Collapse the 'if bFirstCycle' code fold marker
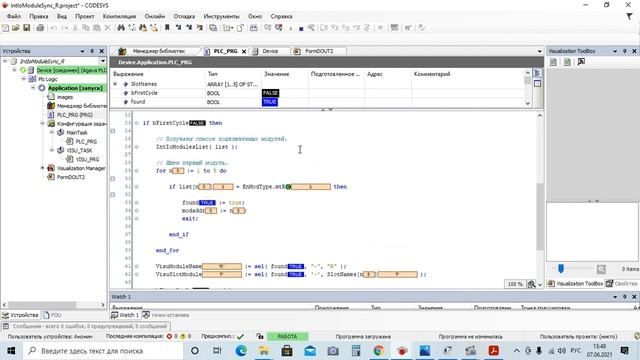 [x=113, y=131]
